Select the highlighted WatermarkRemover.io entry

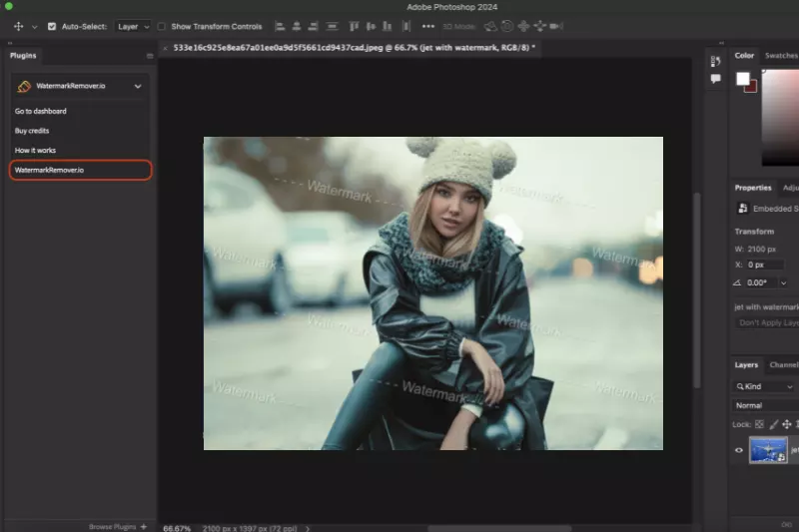tap(81, 170)
